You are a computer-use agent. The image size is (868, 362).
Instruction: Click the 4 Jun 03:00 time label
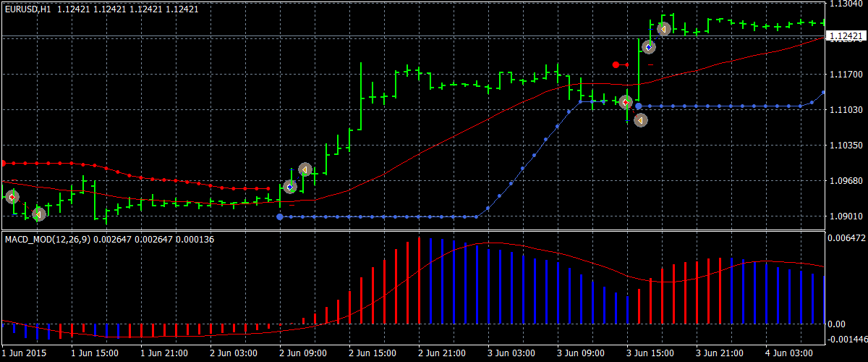[x=790, y=353]
